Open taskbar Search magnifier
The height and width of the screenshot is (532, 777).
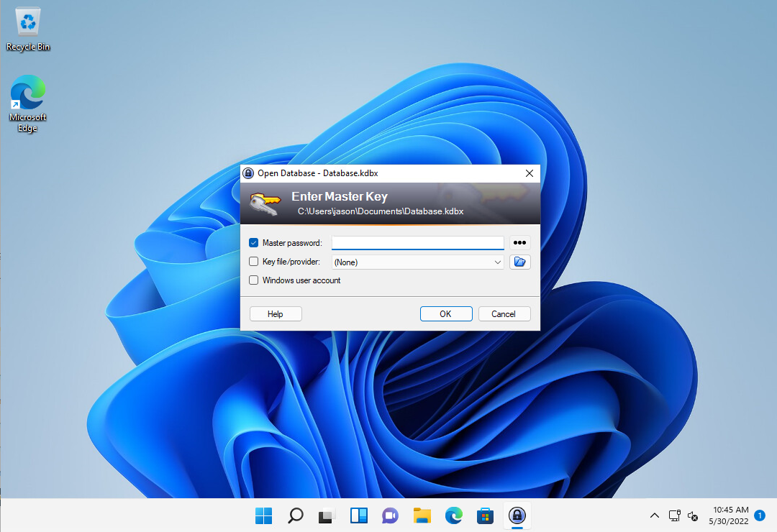pyautogui.click(x=295, y=515)
